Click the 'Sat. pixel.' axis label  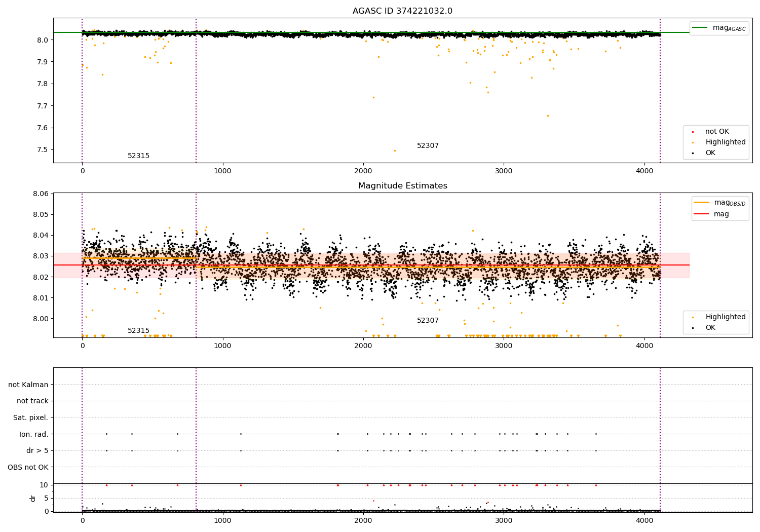click(31, 418)
